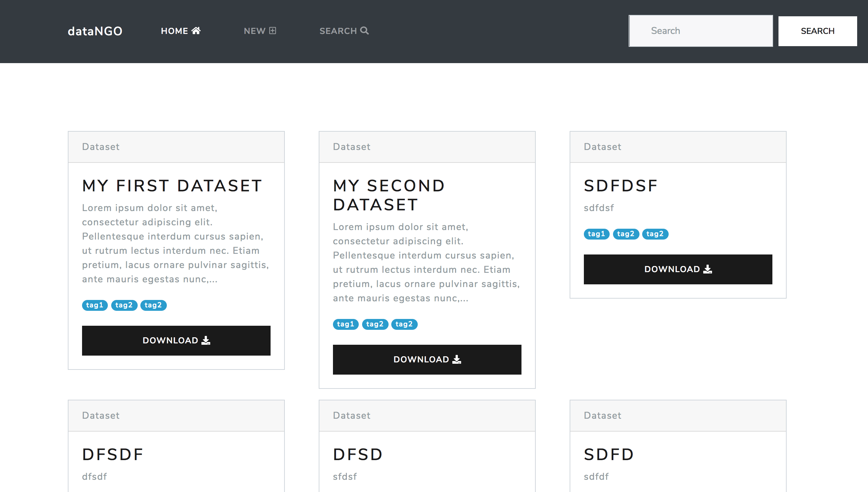The height and width of the screenshot is (492, 868).
Task: Go to the HOME menu item
Action: tap(174, 31)
